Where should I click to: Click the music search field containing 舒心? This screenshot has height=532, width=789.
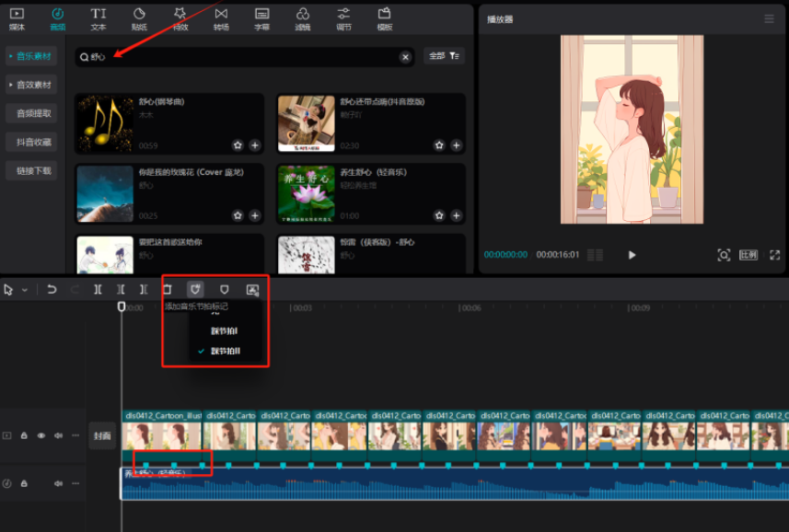click(245, 57)
